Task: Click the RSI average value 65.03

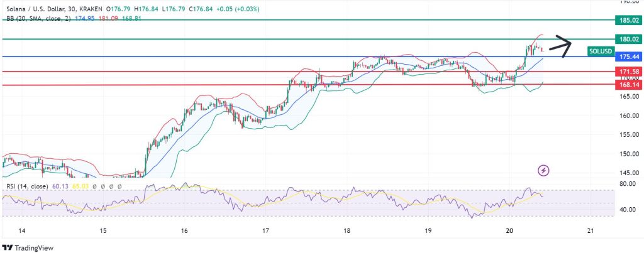Action: (x=80, y=186)
